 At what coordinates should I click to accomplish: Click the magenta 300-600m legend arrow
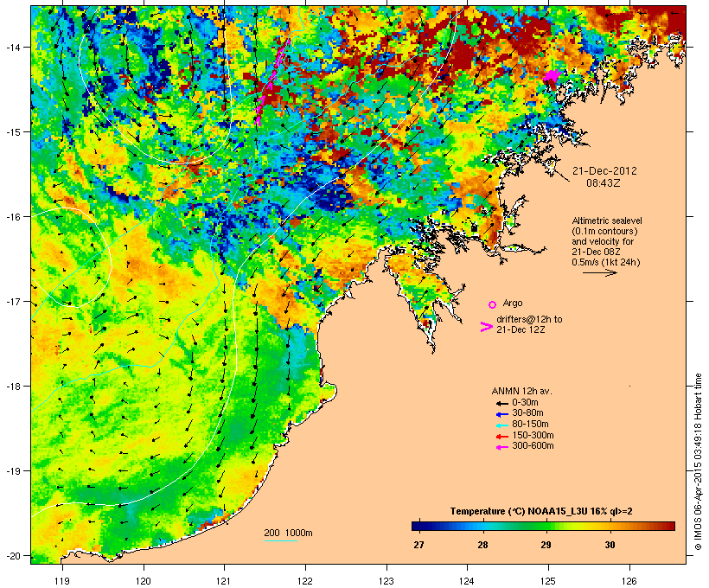[x=502, y=447]
